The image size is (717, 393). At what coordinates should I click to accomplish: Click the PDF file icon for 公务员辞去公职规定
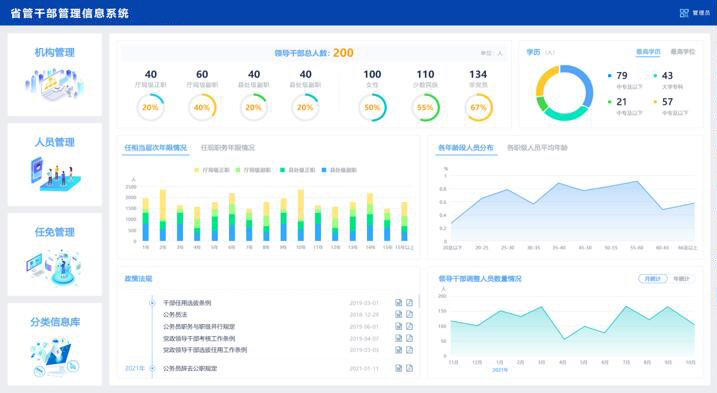point(409,368)
